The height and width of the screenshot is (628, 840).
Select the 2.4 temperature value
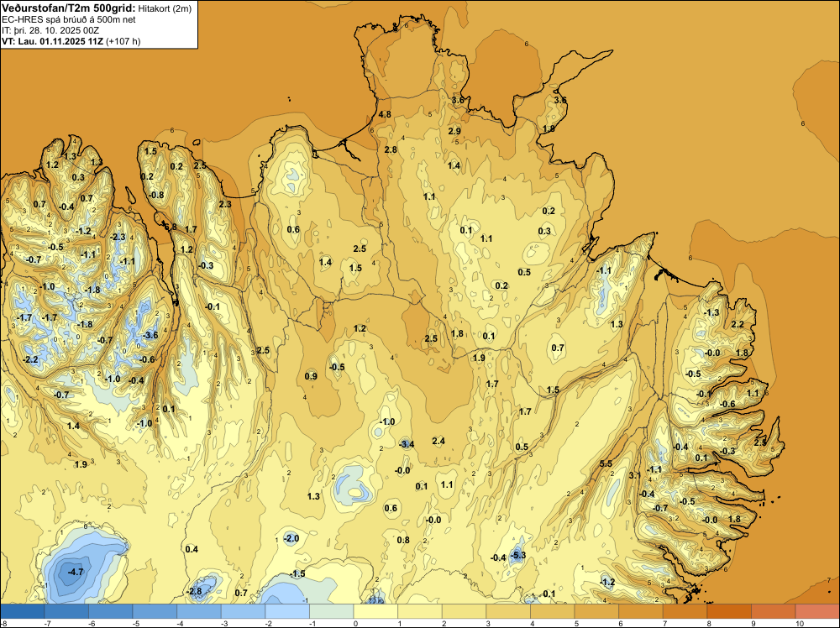(438, 441)
